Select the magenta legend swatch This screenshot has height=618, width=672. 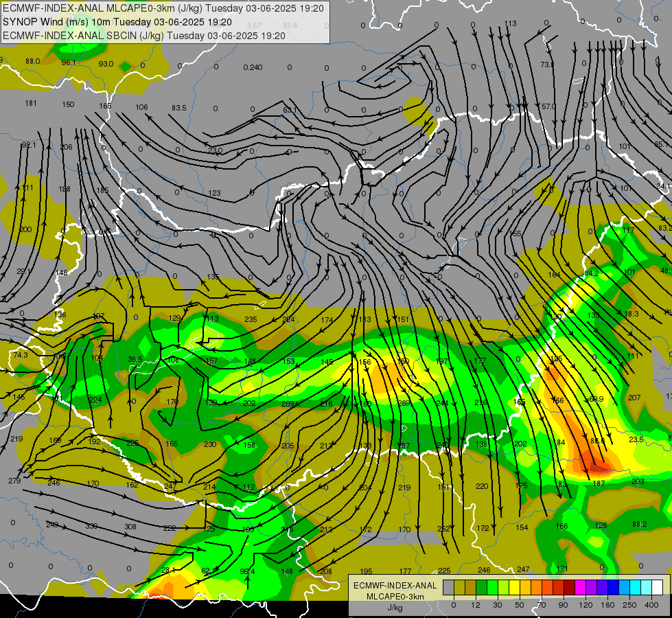click(x=581, y=587)
